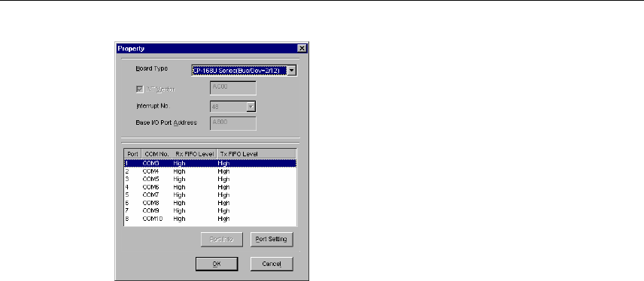Sort by the Tx FIFO Level column header
The height and width of the screenshot is (281, 644).
256,154
